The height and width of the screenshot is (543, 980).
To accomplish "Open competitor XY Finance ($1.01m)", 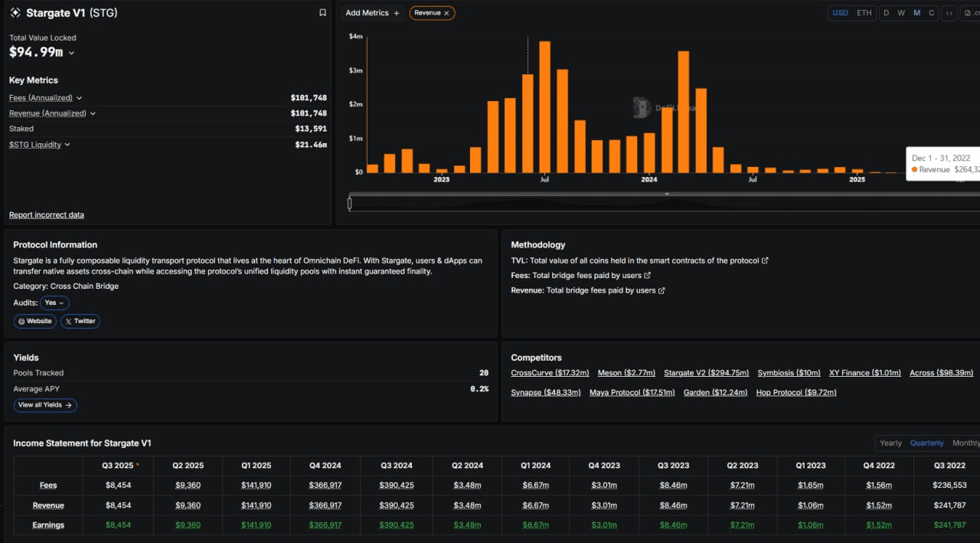I will click(865, 373).
